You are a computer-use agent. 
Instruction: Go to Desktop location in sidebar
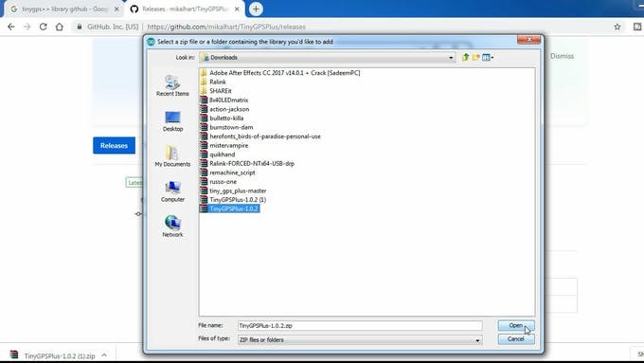[x=172, y=121]
